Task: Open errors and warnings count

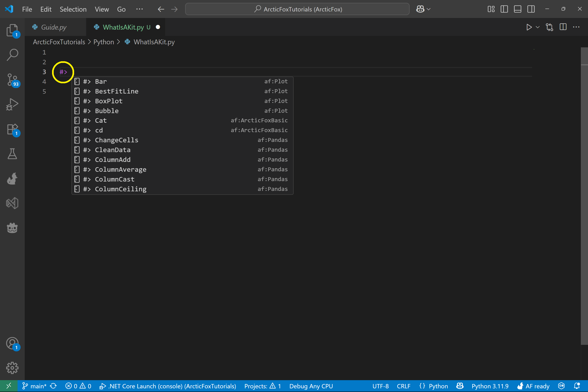Action: 78,386
